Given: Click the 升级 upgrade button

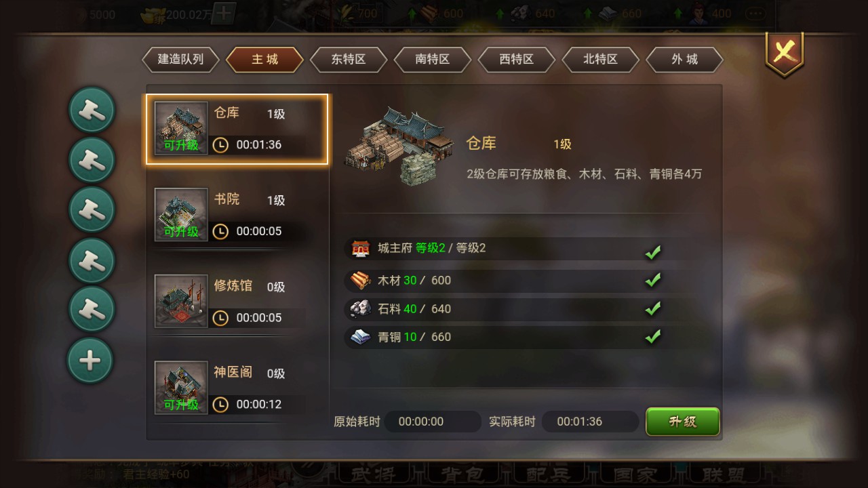Looking at the screenshot, I should (682, 422).
